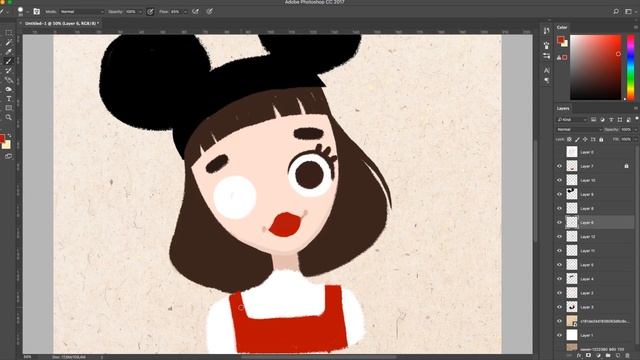Create a new adjustment layer icon
The height and width of the screenshot is (360, 640).
tap(598, 356)
